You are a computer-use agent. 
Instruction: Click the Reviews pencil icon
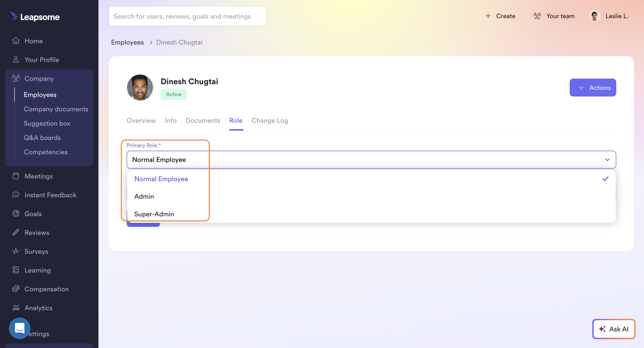[x=16, y=232]
